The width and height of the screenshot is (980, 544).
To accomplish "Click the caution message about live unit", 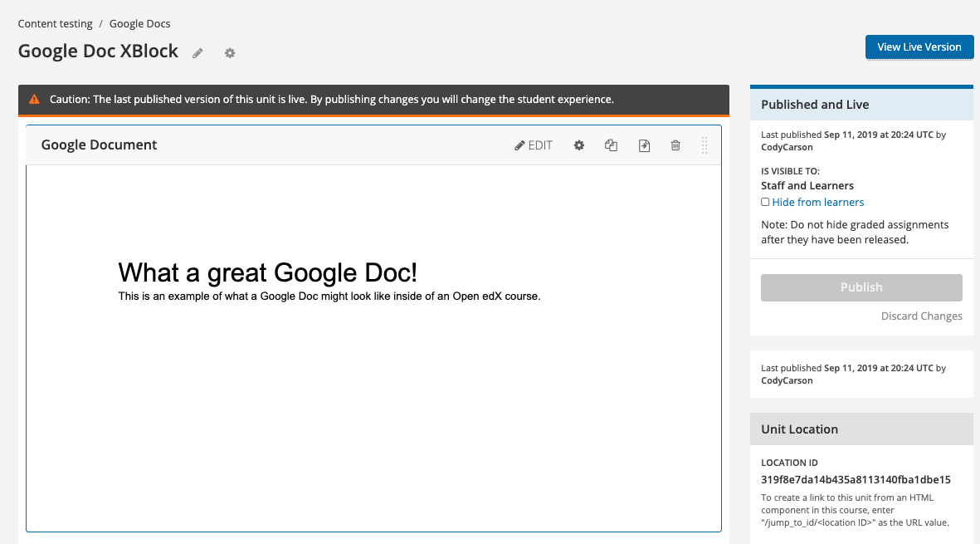I will [332, 100].
